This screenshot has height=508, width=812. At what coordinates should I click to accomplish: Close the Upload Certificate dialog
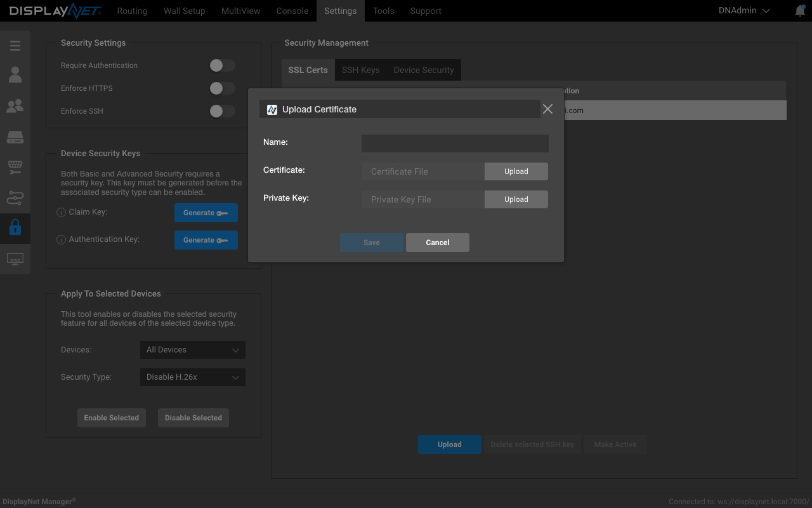pos(547,109)
